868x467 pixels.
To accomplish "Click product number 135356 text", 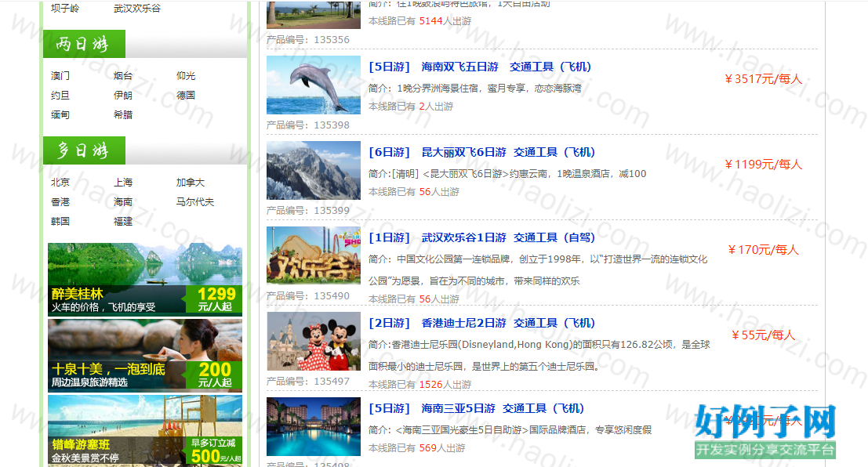I will click(x=308, y=40).
